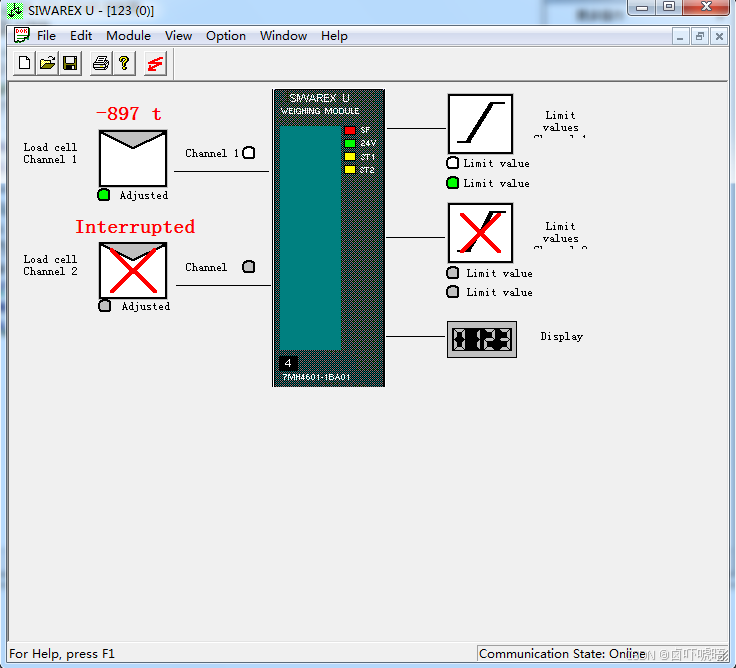Click lower gray Limit value indicator, Channel 2
Image resolution: width=736 pixels, height=668 pixels.
click(x=452, y=292)
